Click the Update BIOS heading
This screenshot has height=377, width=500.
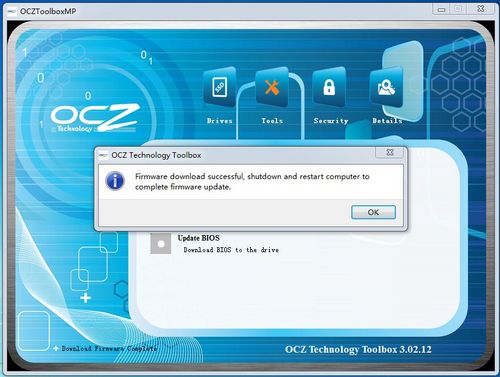coord(199,238)
